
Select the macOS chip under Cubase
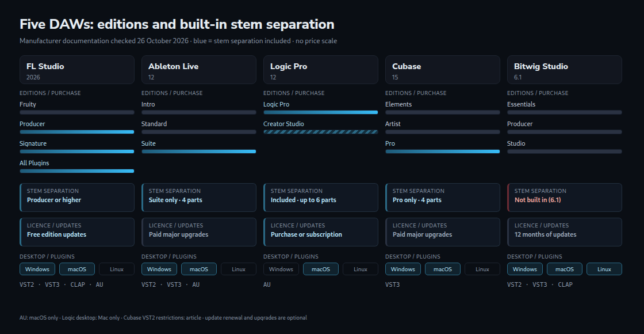tap(443, 269)
